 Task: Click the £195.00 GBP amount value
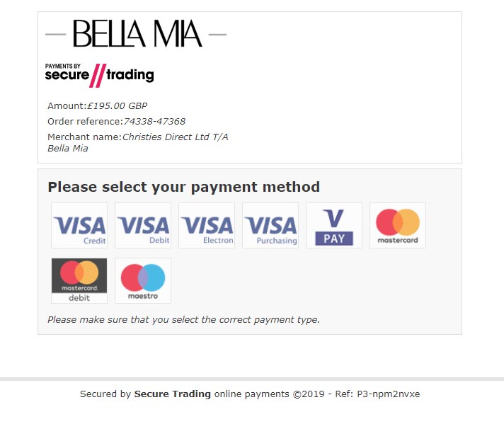pyautogui.click(x=117, y=105)
